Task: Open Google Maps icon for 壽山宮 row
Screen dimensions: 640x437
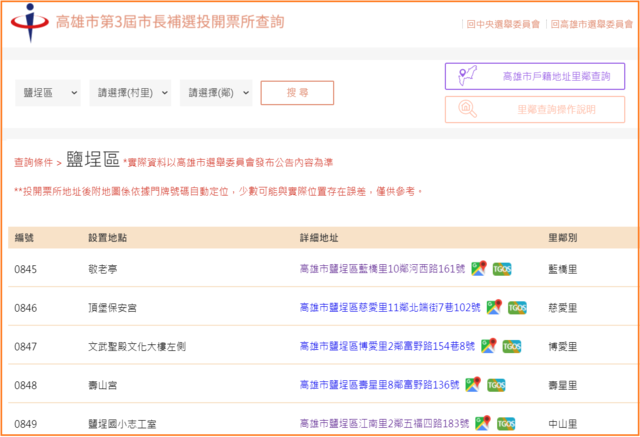Action: (x=471, y=384)
